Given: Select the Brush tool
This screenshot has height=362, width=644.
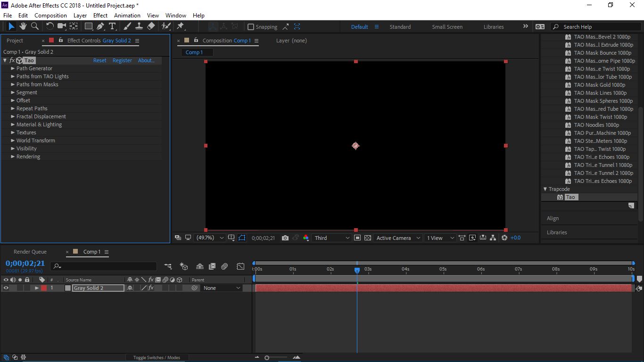Looking at the screenshot, I should pos(127,26).
